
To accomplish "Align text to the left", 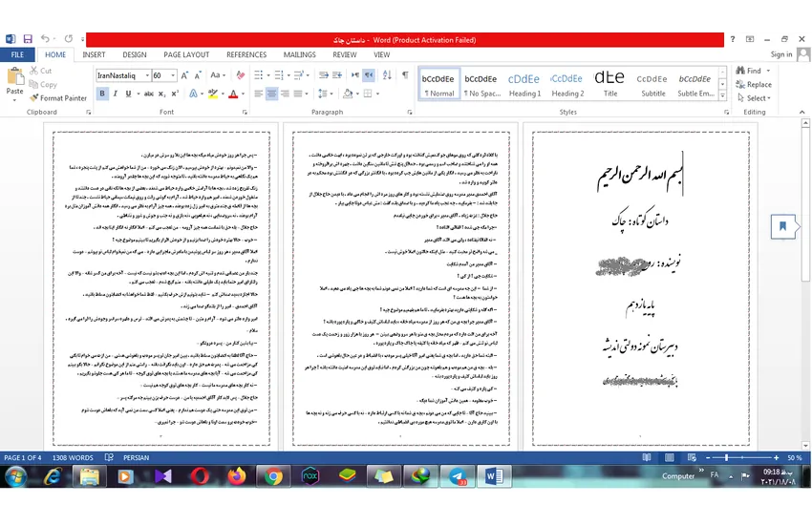I will (259, 94).
